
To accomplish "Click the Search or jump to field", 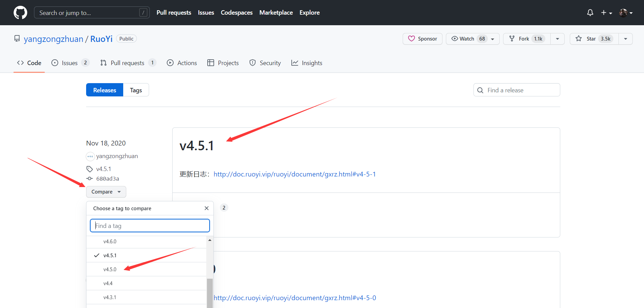I will tap(92, 13).
